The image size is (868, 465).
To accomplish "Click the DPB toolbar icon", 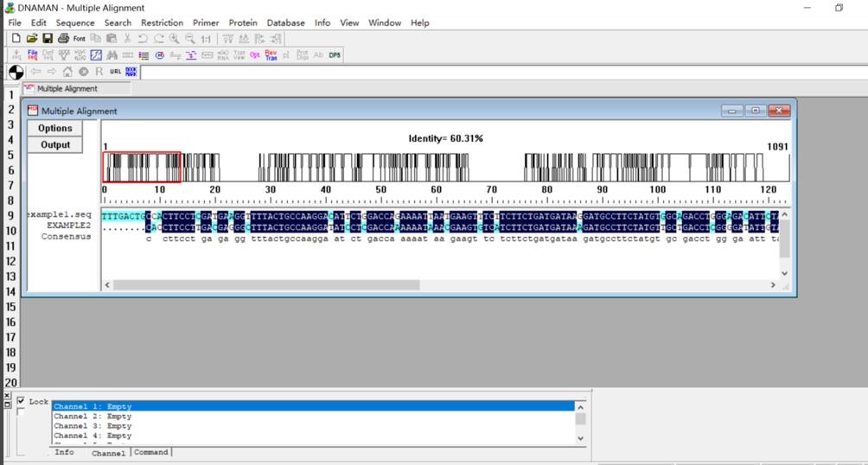I will pos(335,55).
